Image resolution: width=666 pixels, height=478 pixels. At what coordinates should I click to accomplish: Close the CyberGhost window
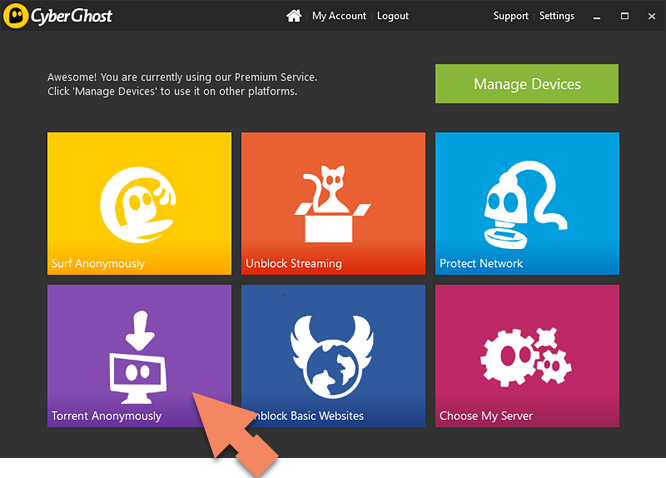tap(652, 16)
